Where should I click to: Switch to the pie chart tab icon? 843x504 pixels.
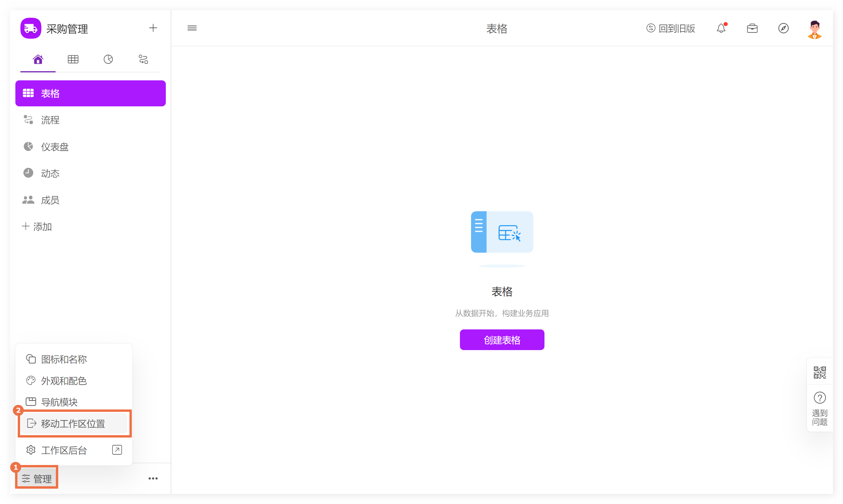click(108, 59)
